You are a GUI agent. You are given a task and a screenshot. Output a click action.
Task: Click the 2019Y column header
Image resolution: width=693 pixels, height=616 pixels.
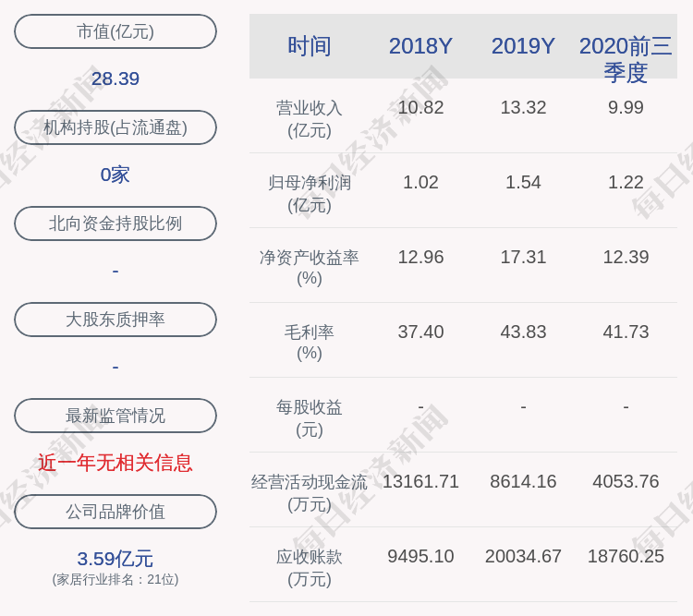(523, 46)
